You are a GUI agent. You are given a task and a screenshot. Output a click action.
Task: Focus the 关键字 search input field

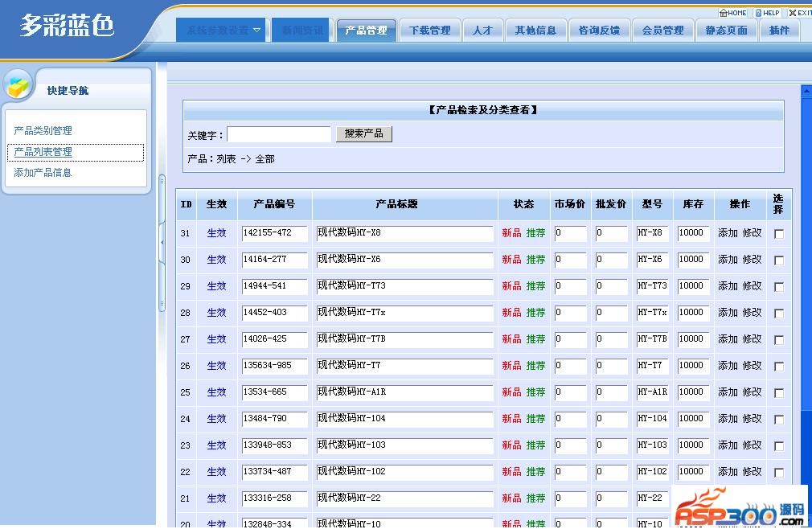279,135
